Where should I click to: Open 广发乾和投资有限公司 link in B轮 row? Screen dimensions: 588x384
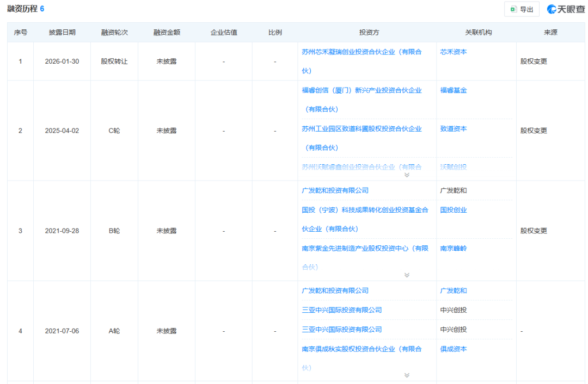[335, 190]
